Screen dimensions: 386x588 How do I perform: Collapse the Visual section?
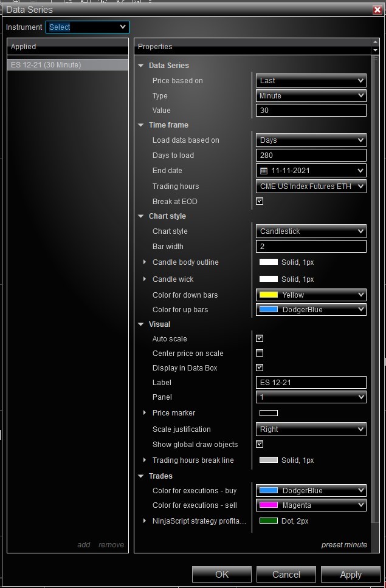(141, 324)
